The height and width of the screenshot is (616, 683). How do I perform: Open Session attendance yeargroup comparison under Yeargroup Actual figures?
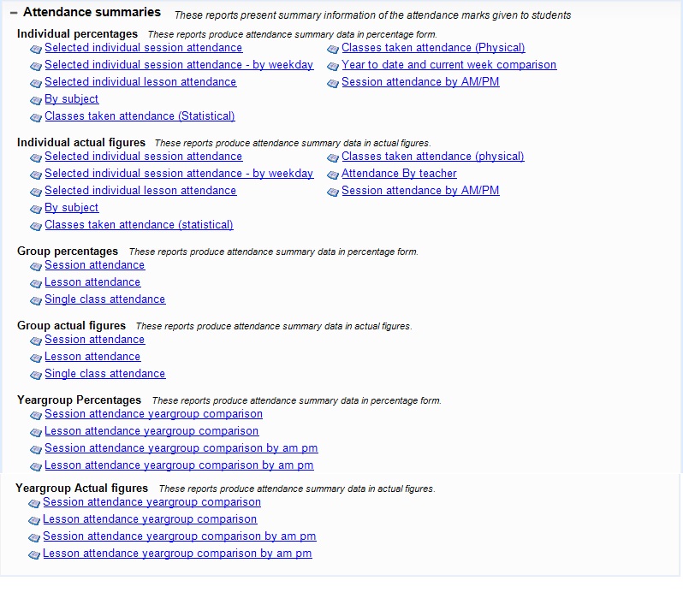click(151, 502)
